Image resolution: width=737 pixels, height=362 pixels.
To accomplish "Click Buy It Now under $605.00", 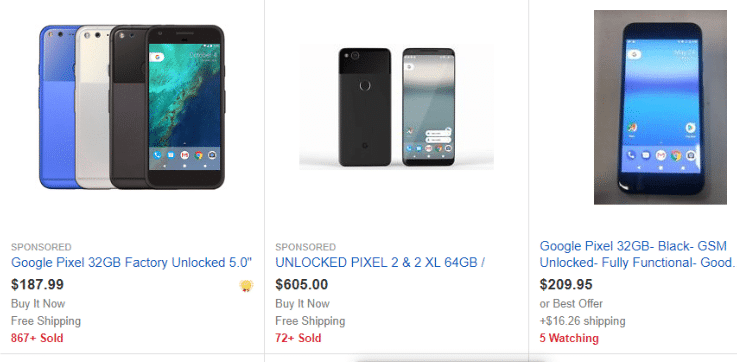I will (302, 304).
